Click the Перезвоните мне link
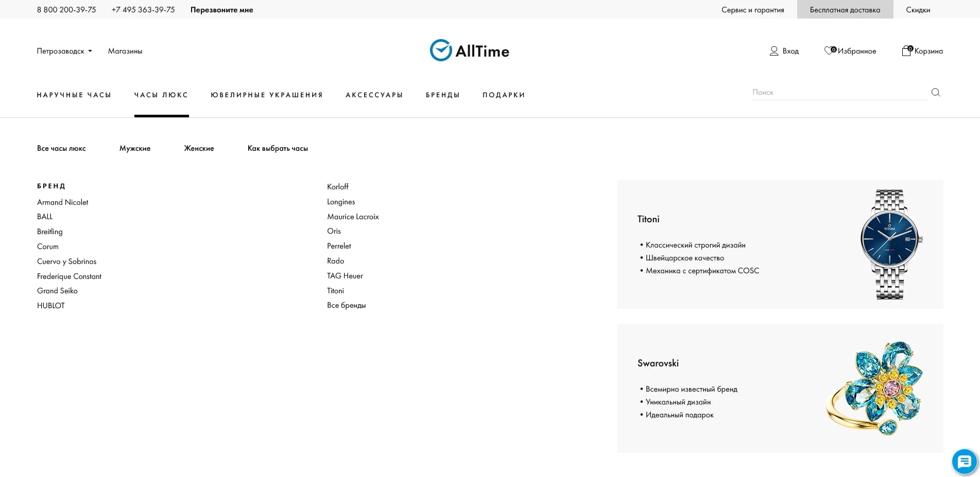Image resolution: width=980 pixels, height=477 pixels. point(221,10)
